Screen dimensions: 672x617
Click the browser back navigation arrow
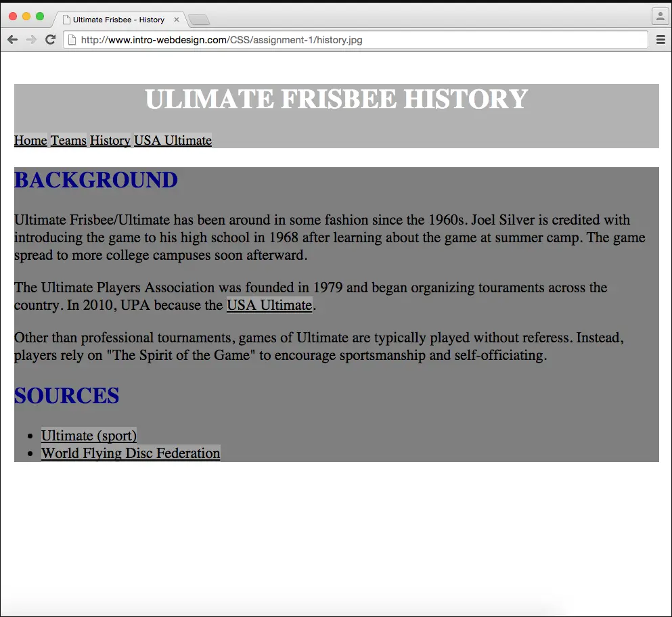(x=12, y=39)
